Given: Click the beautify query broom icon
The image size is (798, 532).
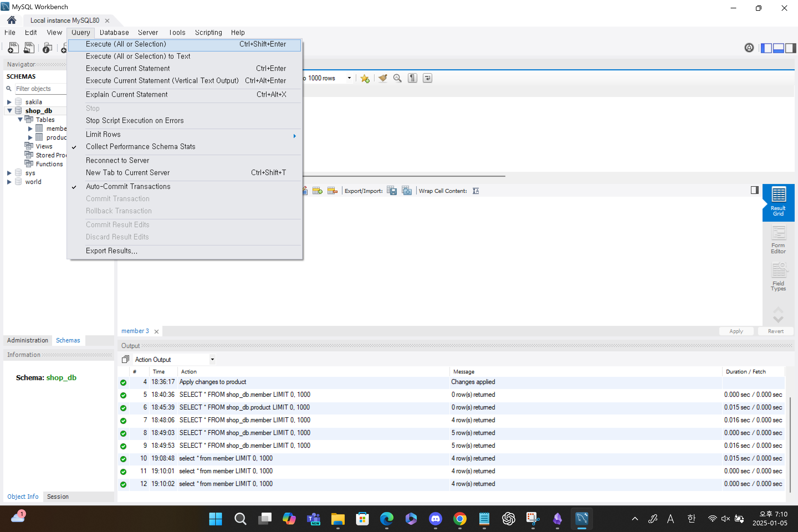Looking at the screenshot, I should [x=383, y=78].
